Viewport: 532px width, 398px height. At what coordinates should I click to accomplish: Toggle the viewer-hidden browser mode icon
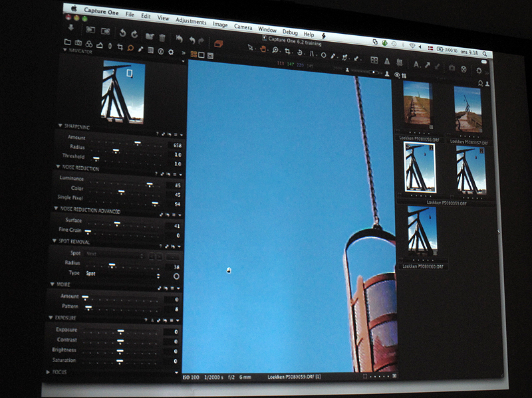(210, 56)
